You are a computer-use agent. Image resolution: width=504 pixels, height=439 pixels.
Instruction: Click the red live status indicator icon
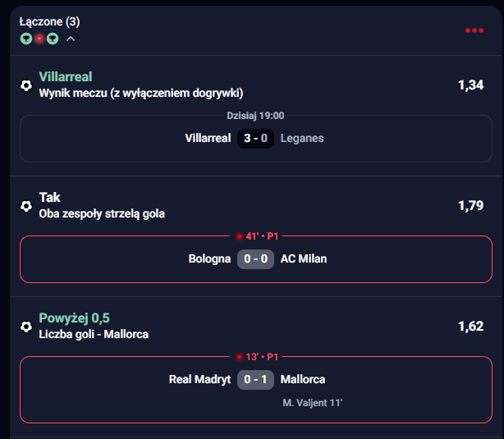point(39,39)
